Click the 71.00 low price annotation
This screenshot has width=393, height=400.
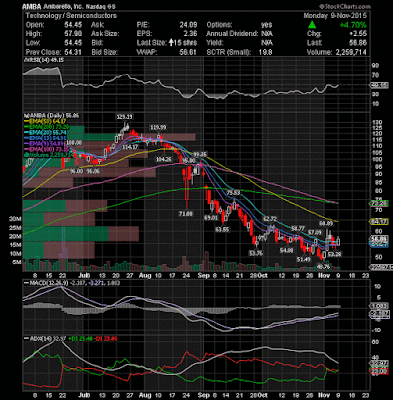(x=186, y=214)
